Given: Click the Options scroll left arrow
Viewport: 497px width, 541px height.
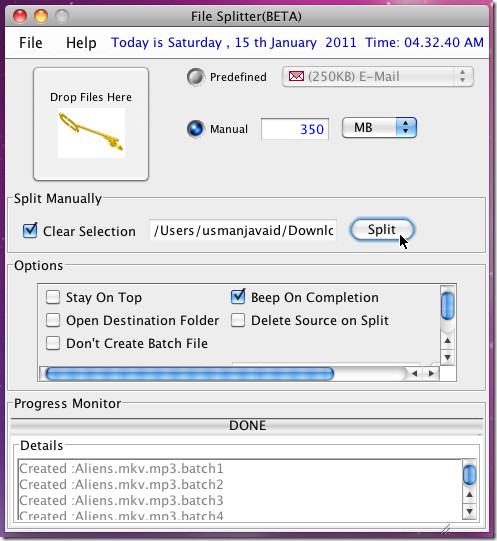Looking at the screenshot, I should pyautogui.click(x=415, y=374).
